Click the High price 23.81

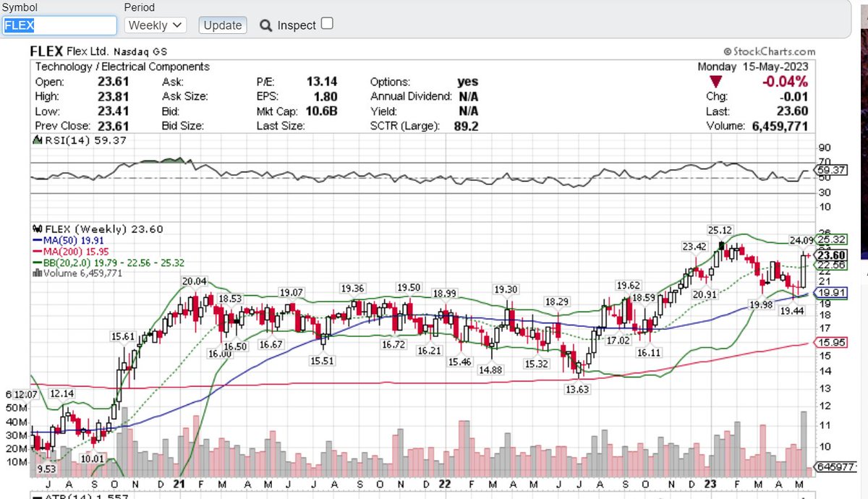tap(114, 96)
